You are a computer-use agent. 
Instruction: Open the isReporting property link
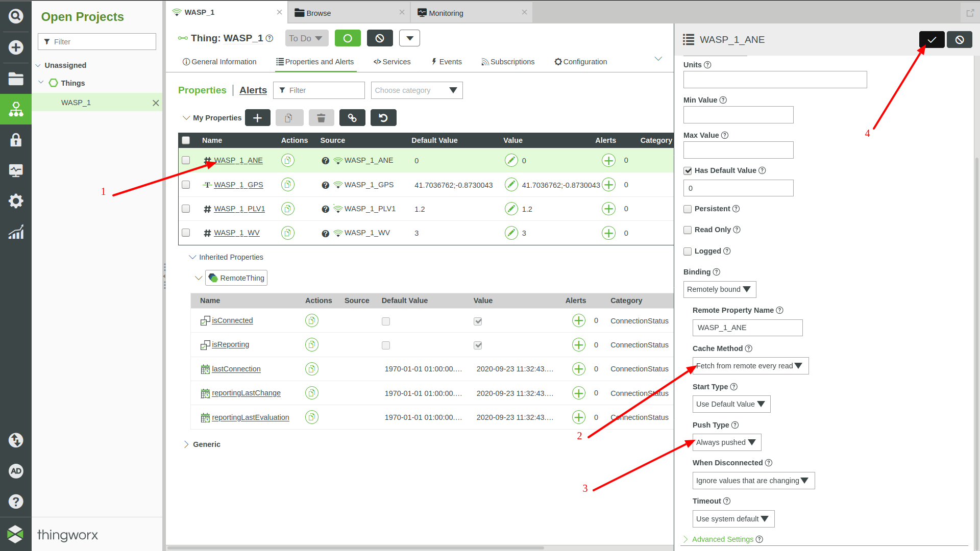click(230, 344)
